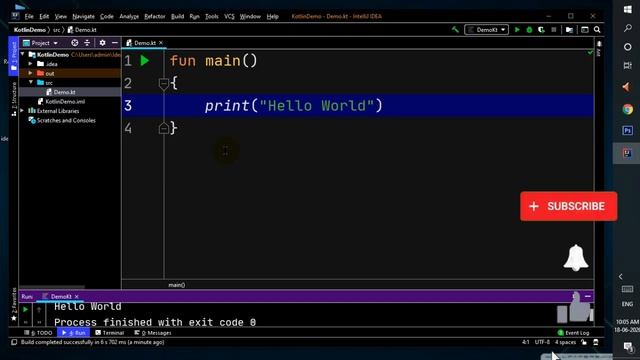Click the tool window quick-access icon in status bar

[x=14, y=342]
